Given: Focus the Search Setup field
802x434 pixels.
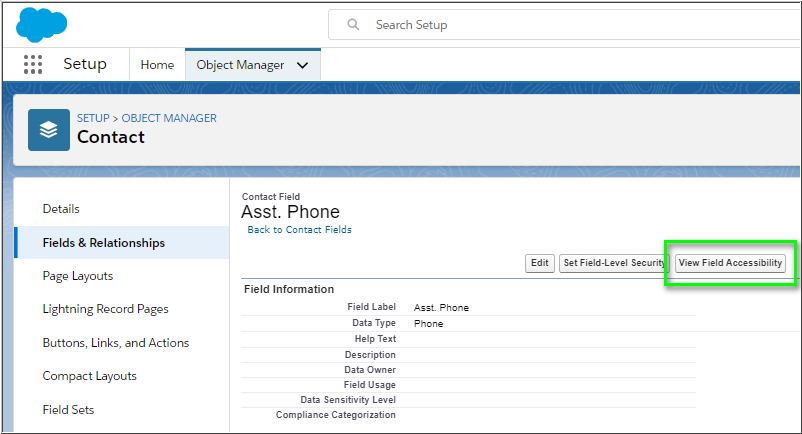Looking at the screenshot, I should [x=563, y=25].
